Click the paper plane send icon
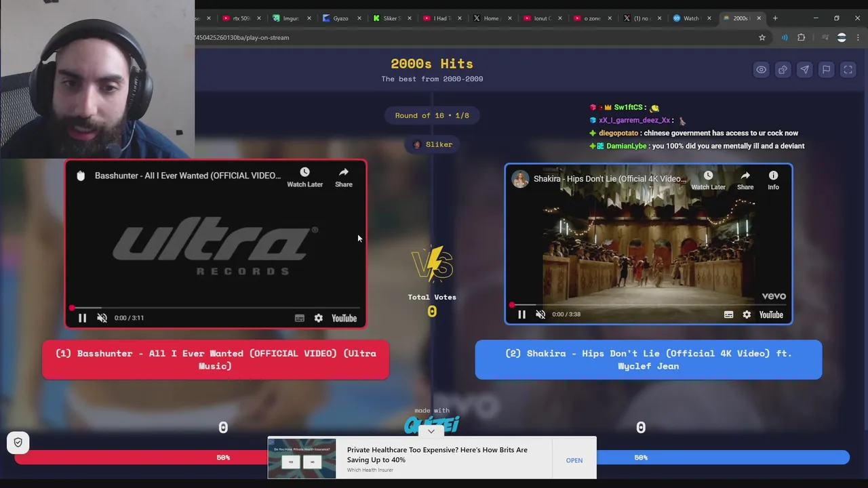Viewport: 868px width, 488px height. click(x=804, y=70)
